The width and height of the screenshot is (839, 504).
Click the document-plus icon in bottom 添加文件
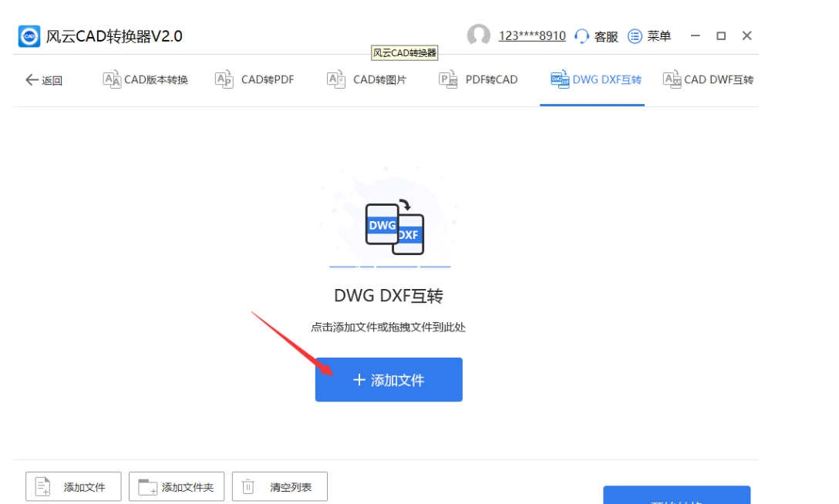point(43,486)
